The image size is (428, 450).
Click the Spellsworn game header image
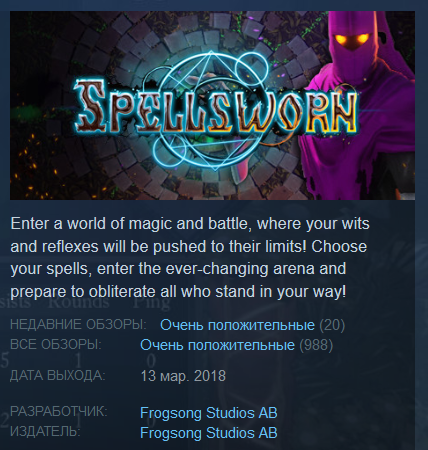click(x=212, y=105)
